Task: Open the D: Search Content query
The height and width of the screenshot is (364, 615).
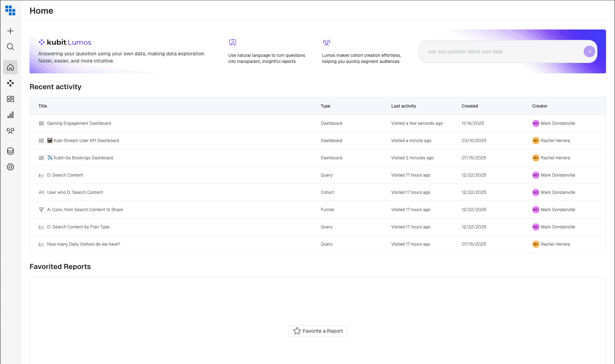Action: click(x=65, y=175)
